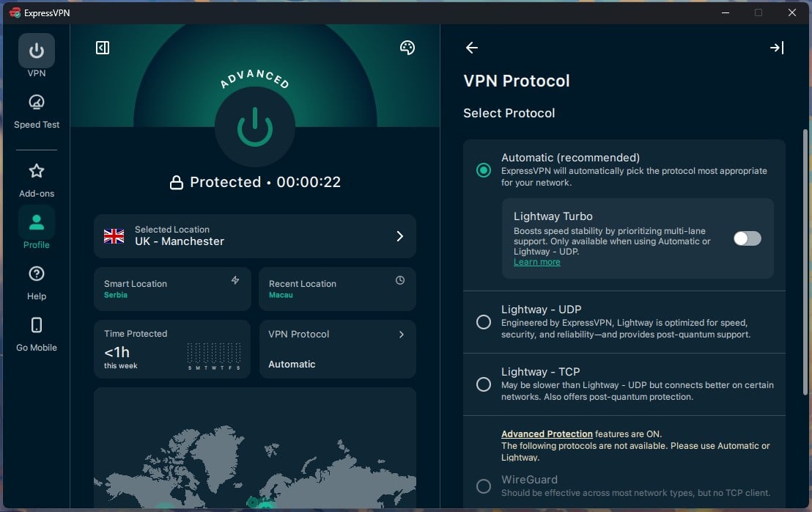Screen dimensions: 812x512
Task: Click the protocol panel scrollbar
Action: (x=805, y=262)
